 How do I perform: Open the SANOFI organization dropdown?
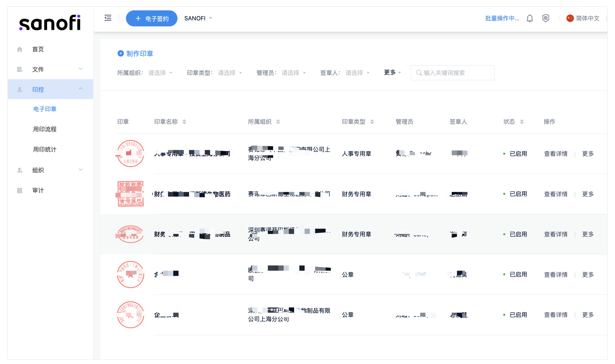(198, 18)
